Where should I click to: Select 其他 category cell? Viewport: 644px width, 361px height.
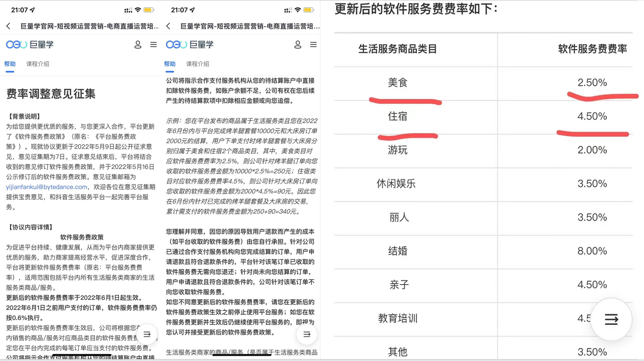[398, 352]
